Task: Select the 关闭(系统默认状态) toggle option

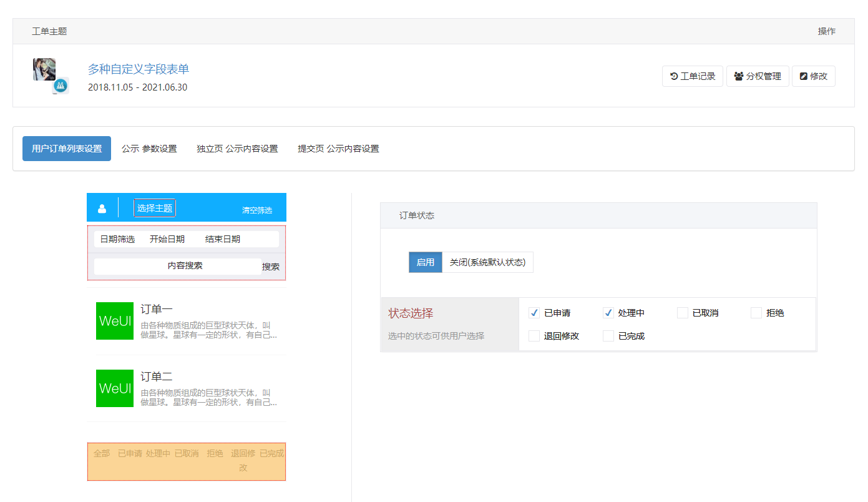Action: [487, 262]
